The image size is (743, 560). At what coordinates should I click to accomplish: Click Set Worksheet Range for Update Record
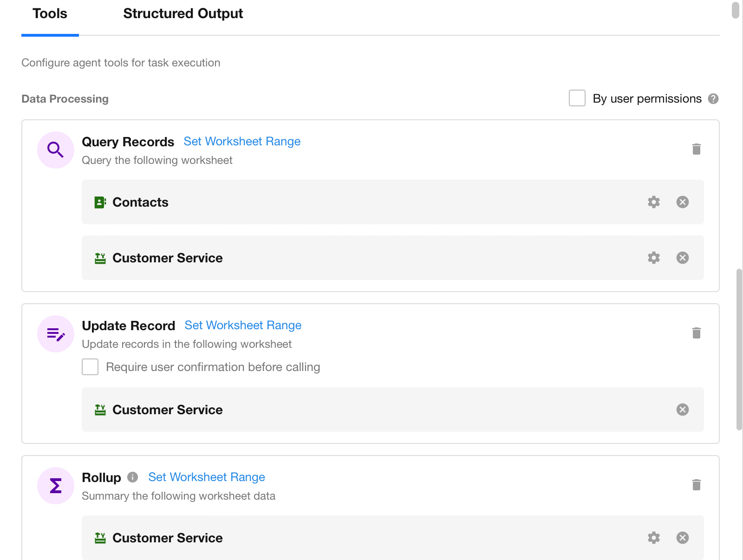click(x=243, y=326)
